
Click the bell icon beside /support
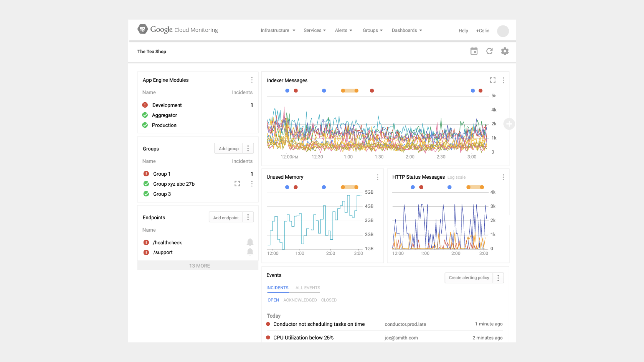[x=250, y=252]
